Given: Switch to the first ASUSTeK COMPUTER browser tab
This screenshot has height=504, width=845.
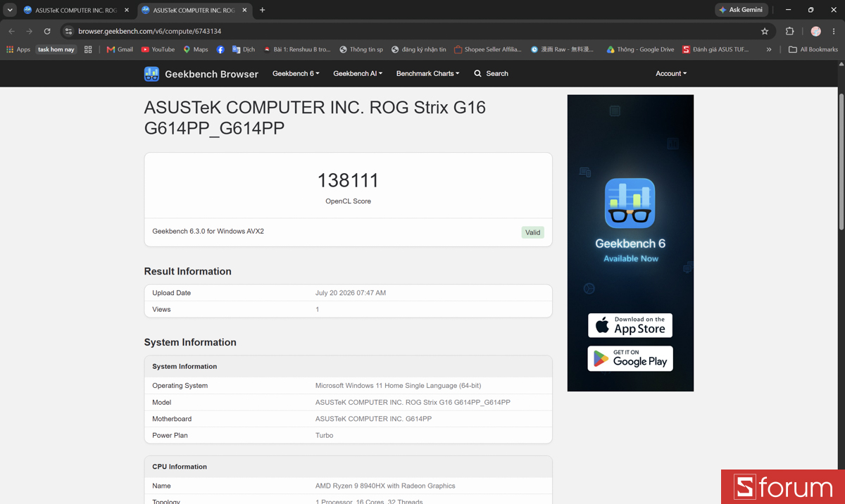Looking at the screenshot, I should (75, 10).
